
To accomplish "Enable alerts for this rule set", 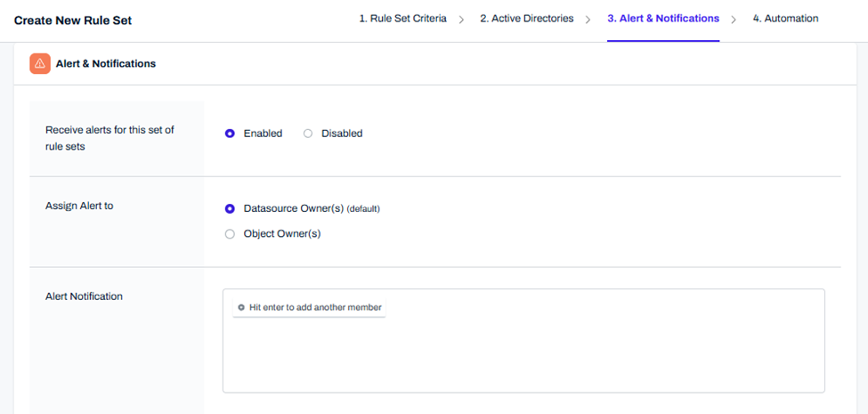I will tap(230, 134).
